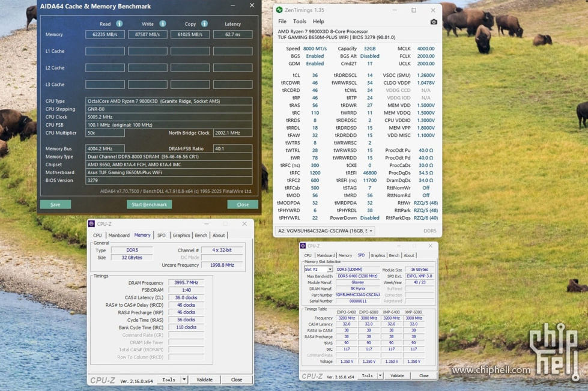588x391 pixels.
Task: Expand Tools dropdown arrow in CPU-Z SPD window
Action: 380,375
